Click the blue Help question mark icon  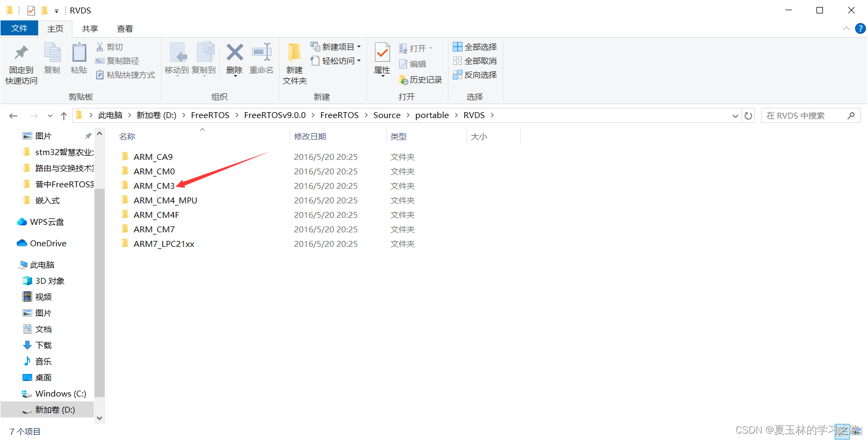coord(860,28)
